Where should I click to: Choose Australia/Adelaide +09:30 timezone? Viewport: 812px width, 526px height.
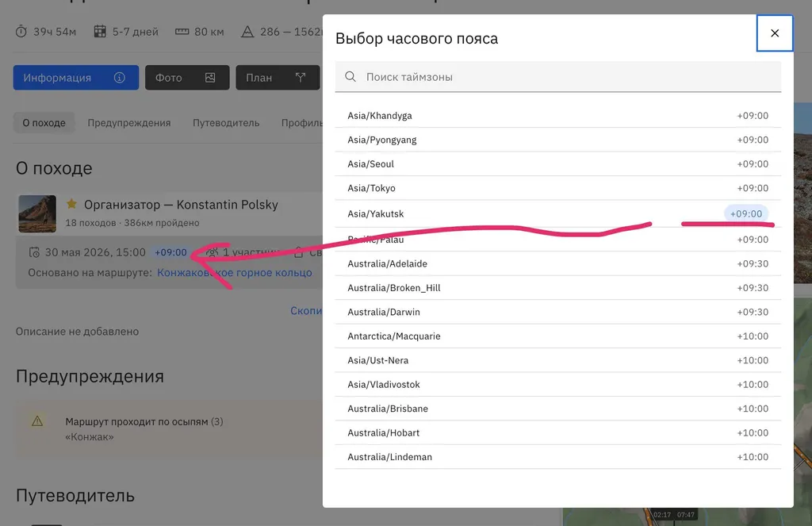click(x=557, y=263)
